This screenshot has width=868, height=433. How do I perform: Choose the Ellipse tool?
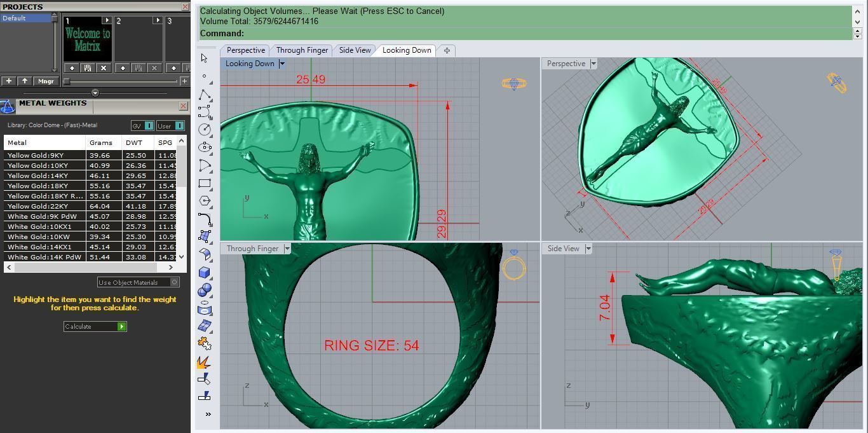pos(205,147)
